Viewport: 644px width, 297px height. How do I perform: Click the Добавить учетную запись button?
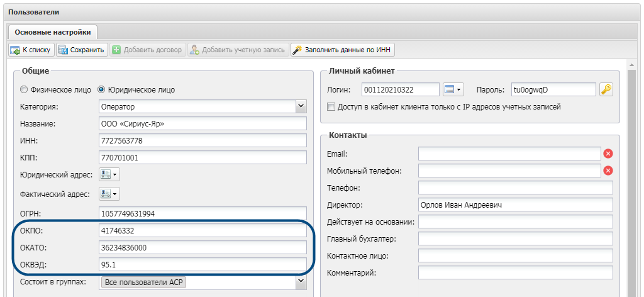(x=238, y=50)
